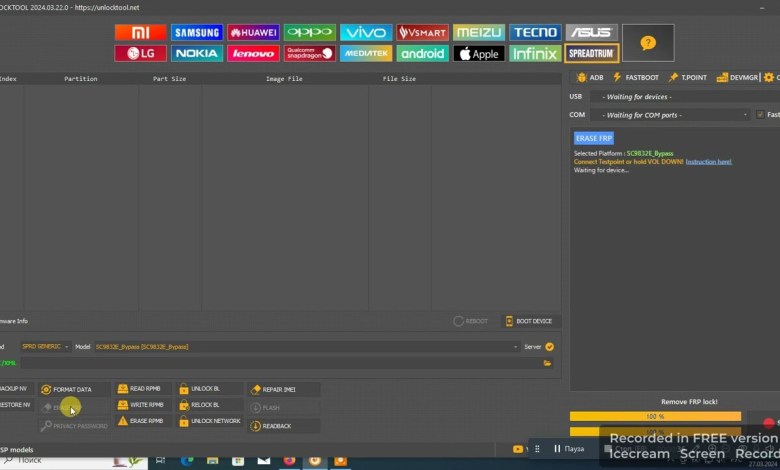780x470 pixels.
Task: Open the T.POINT tab
Action: (x=688, y=77)
